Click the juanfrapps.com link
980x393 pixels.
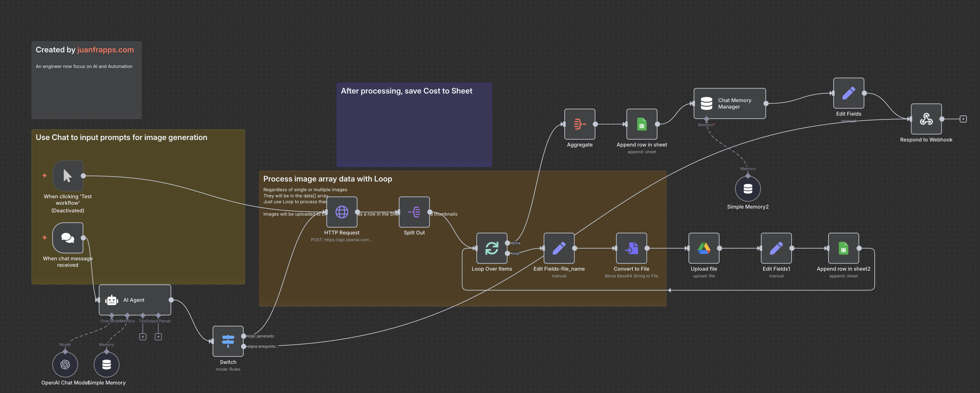[x=105, y=50]
